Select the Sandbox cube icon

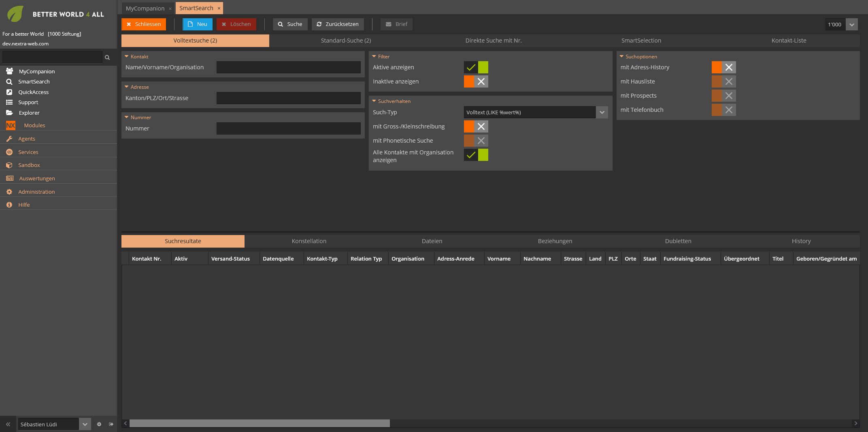point(9,165)
